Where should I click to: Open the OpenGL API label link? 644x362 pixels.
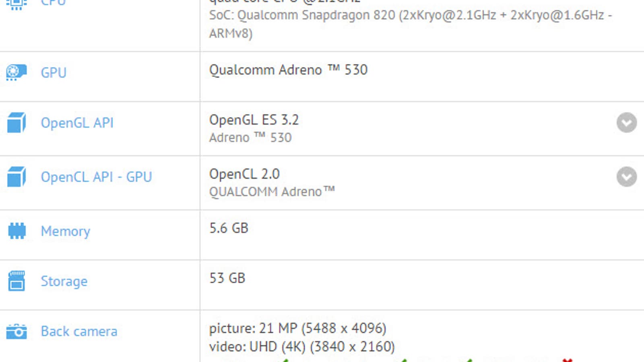pyautogui.click(x=77, y=123)
